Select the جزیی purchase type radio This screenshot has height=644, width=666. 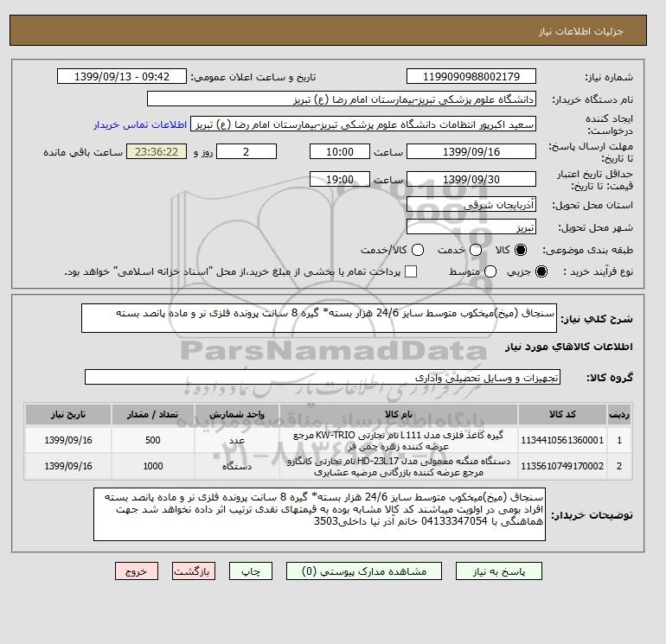(x=541, y=271)
